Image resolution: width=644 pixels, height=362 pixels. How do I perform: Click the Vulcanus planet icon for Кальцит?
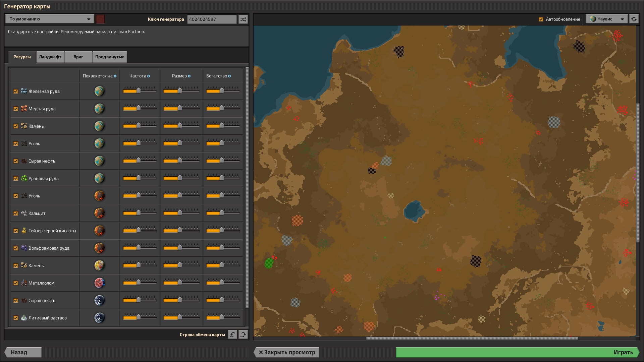coord(99,213)
